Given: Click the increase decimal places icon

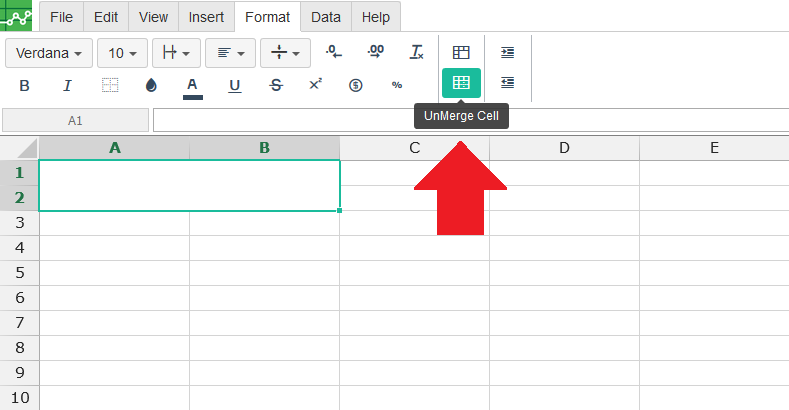Looking at the screenshot, I should (x=375, y=52).
